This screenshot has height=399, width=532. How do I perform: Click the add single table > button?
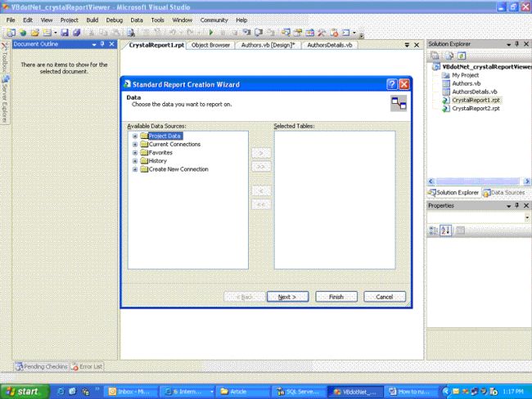point(261,153)
